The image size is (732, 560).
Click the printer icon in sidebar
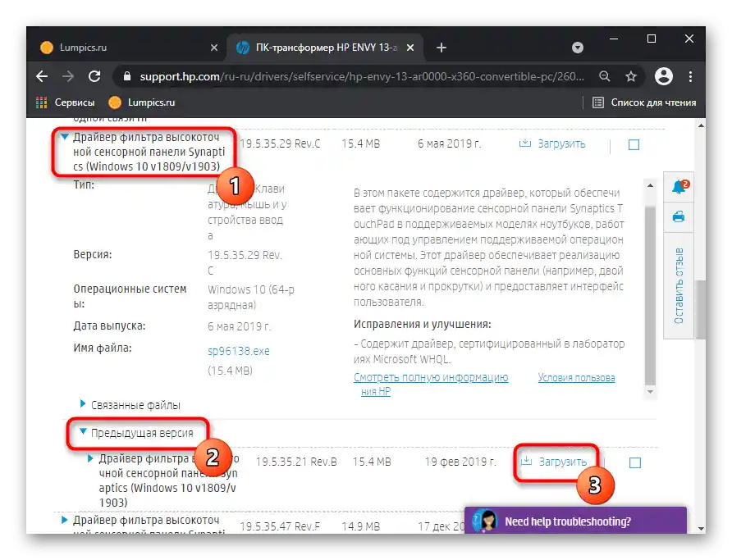click(x=679, y=216)
